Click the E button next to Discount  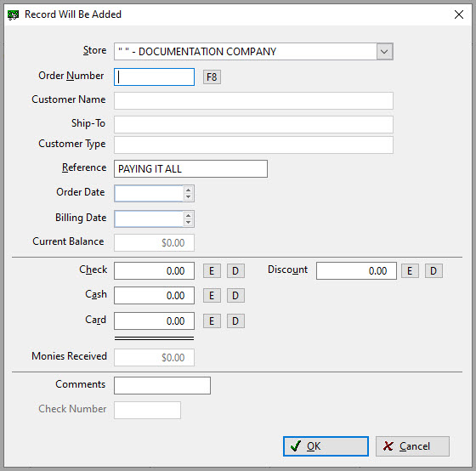410,270
